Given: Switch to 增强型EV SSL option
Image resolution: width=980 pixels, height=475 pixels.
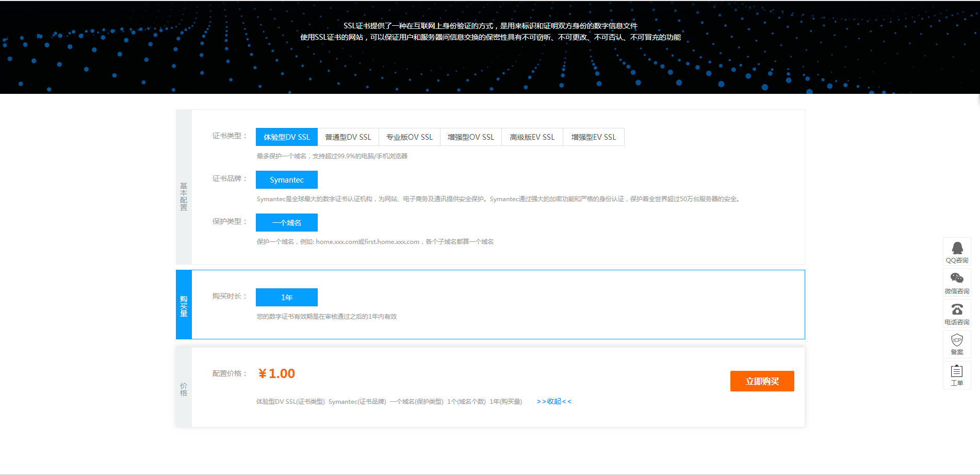Looking at the screenshot, I should [593, 137].
